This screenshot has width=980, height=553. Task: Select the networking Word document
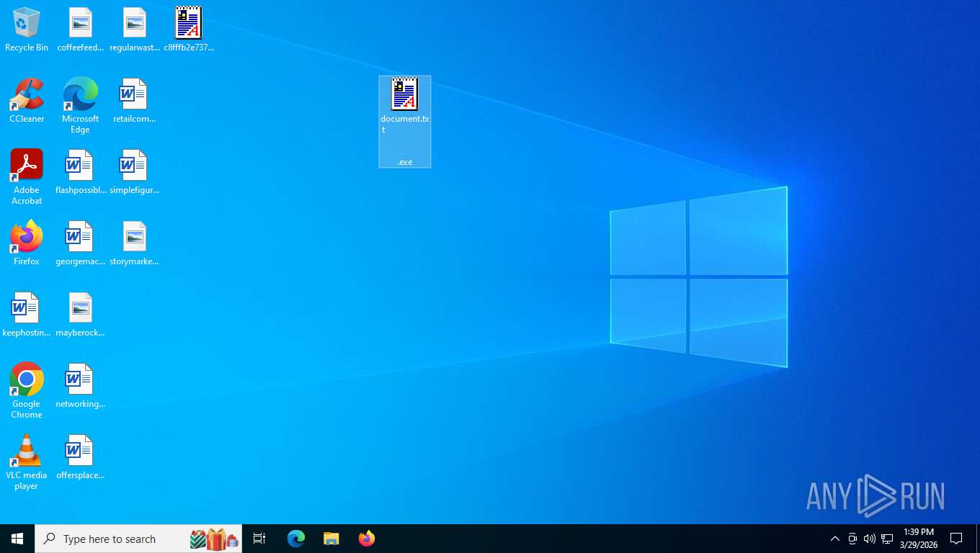click(x=81, y=386)
